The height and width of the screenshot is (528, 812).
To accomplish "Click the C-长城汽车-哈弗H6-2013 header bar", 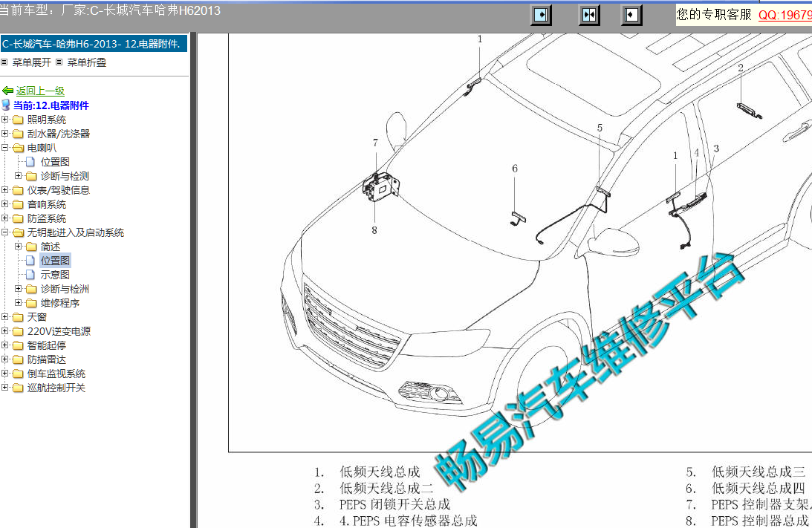I will pyautogui.click(x=94, y=44).
